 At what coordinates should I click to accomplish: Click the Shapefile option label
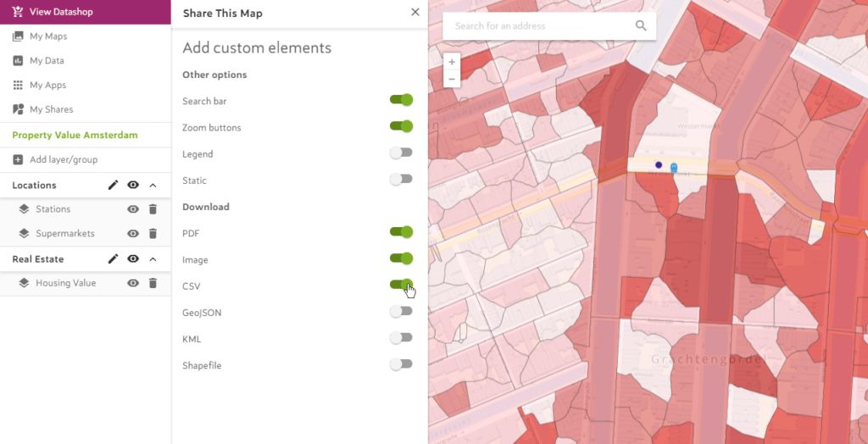pyautogui.click(x=202, y=365)
